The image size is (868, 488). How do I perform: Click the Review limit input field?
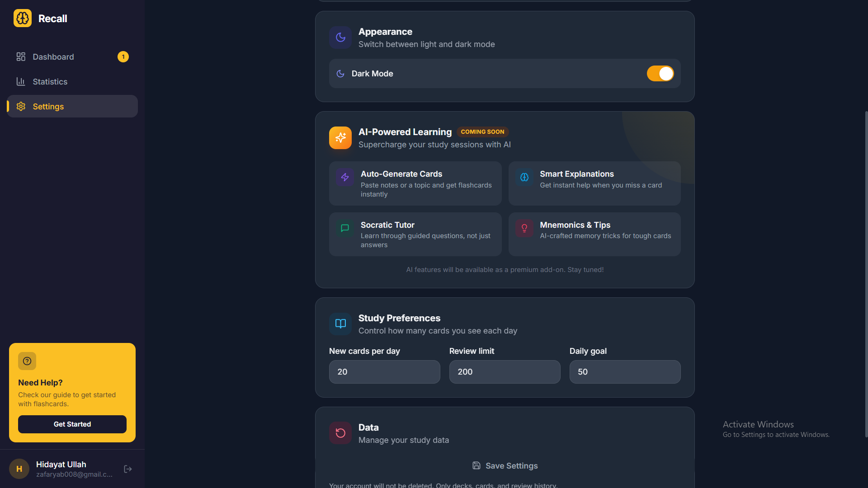coord(504,371)
